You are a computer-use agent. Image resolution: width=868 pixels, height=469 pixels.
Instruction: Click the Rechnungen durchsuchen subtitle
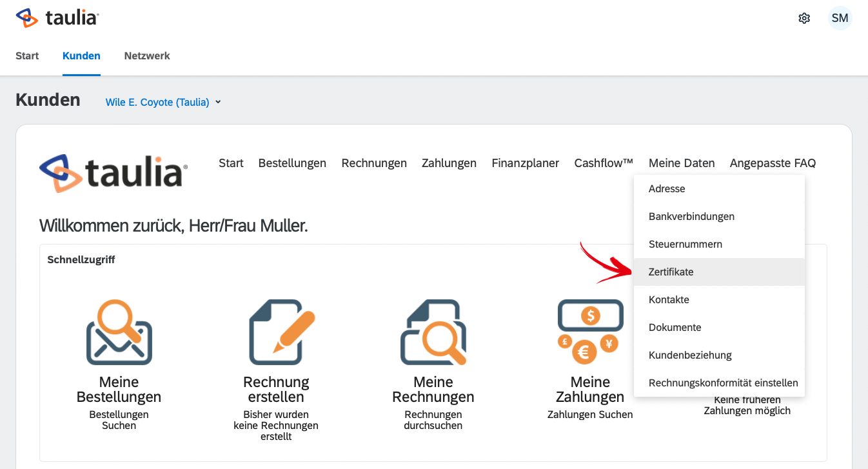point(433,420)
